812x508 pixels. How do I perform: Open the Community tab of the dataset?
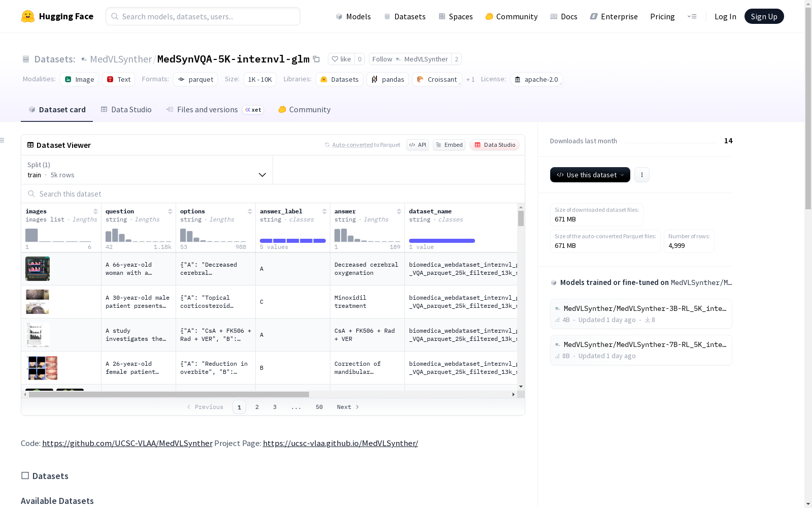tap(304, 110)
